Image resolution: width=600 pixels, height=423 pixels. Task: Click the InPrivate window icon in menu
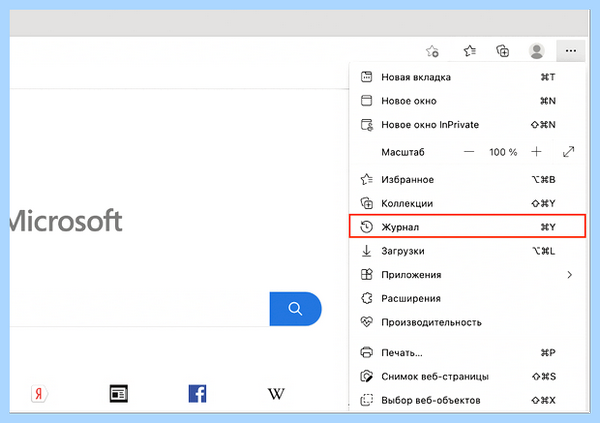click(x=367, y=125)
